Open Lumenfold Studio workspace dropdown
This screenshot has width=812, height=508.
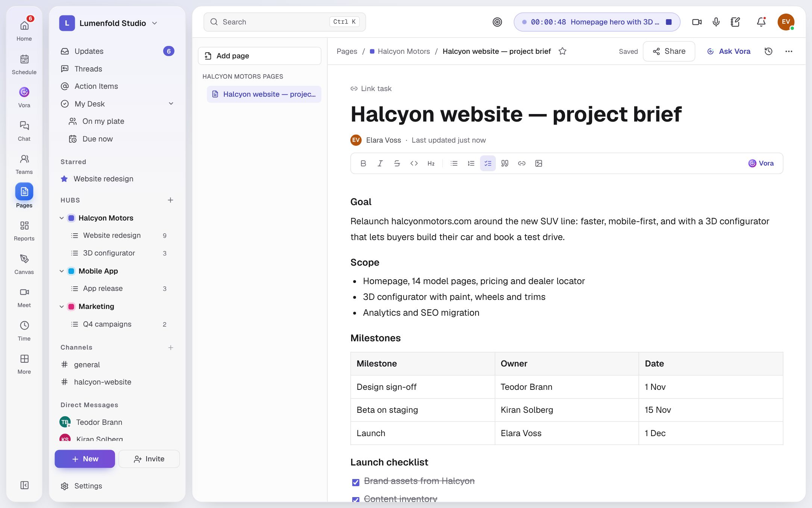108,23
